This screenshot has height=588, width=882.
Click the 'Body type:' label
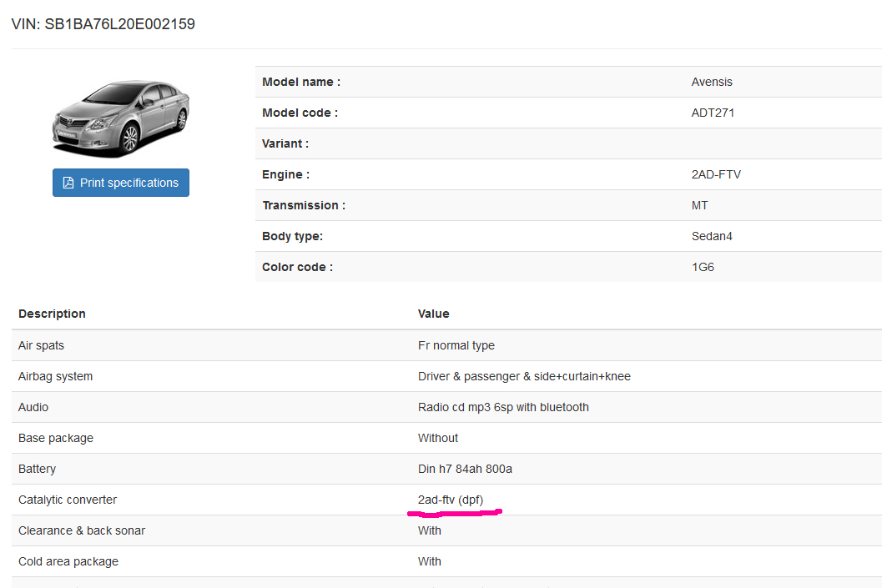coord(293,237)
